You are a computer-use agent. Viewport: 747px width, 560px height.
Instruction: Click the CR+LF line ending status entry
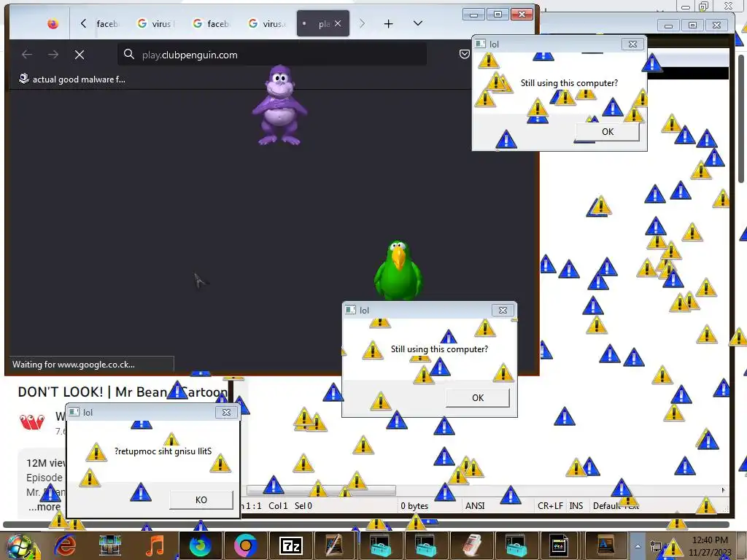pos(550,506)
